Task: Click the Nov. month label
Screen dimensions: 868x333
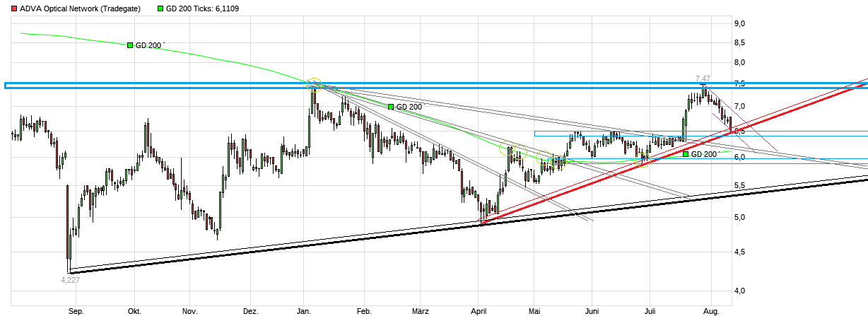Action: (189, 312)
